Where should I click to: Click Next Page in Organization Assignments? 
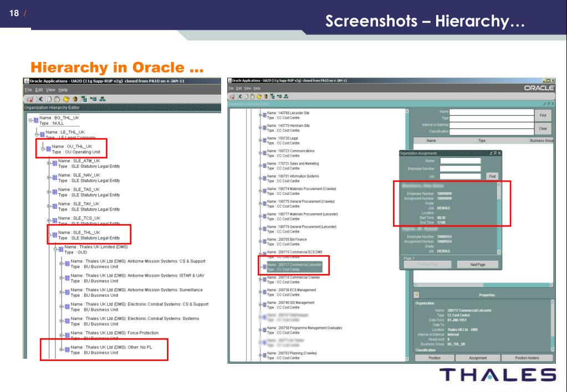[x=477, y=265]
